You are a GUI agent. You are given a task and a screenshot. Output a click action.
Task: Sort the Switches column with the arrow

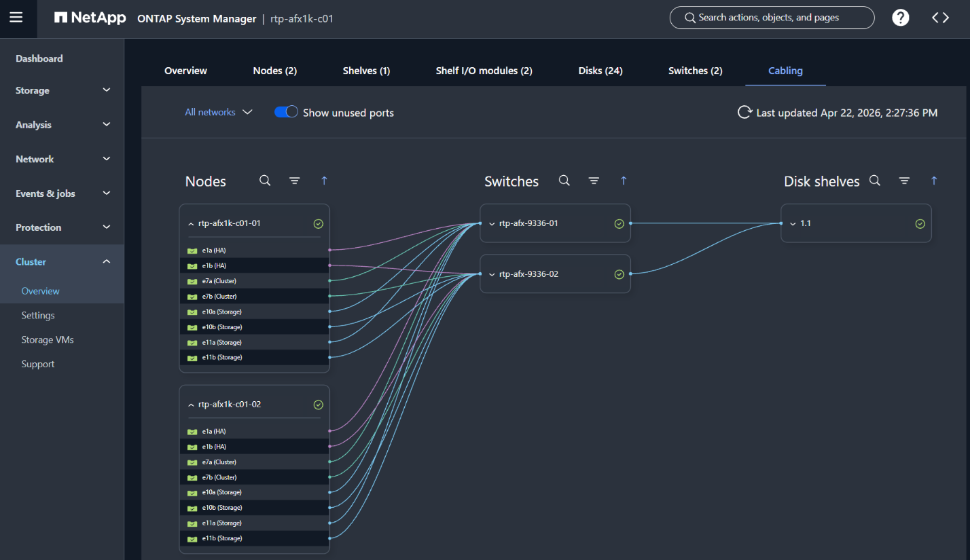coord(624,181)
